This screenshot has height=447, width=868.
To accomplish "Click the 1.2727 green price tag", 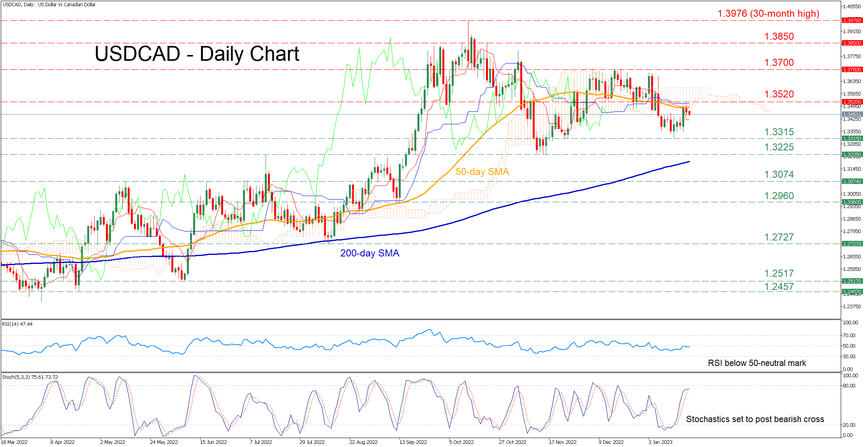I will (x=852, y=244).
